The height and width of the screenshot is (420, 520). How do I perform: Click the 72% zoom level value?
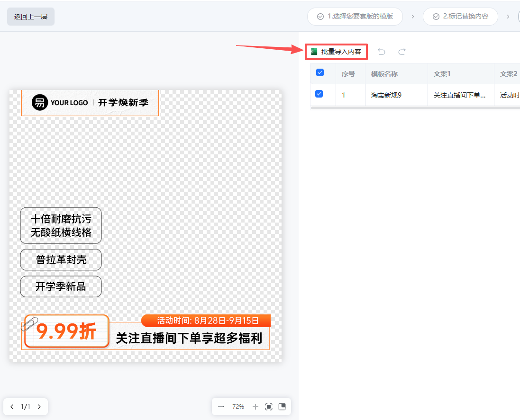(238, 406)
